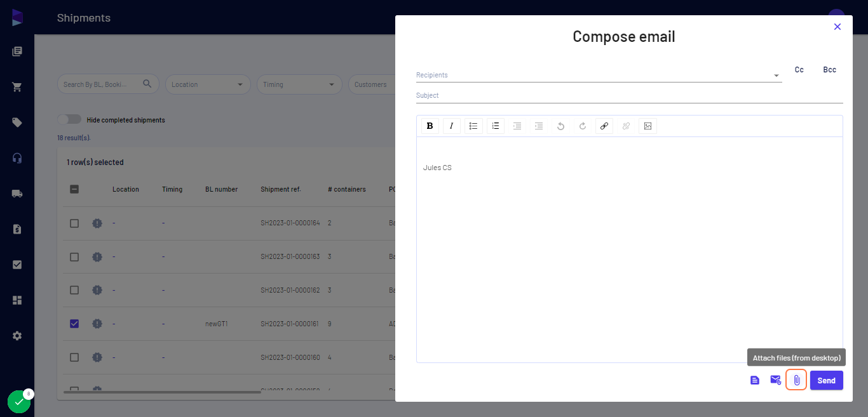Click shipment reference SH2023-01-0000163
Screen dimensions: 868x417
pos(290,256)
